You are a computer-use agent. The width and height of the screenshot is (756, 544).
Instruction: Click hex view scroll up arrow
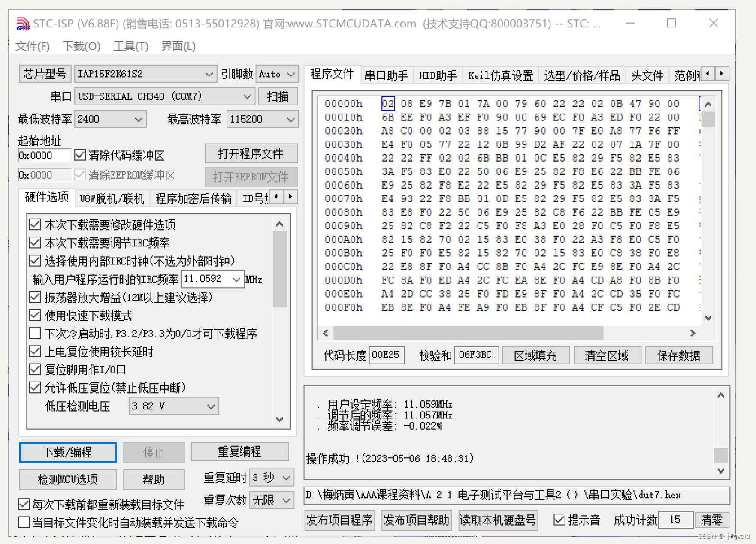click(708, 105)
